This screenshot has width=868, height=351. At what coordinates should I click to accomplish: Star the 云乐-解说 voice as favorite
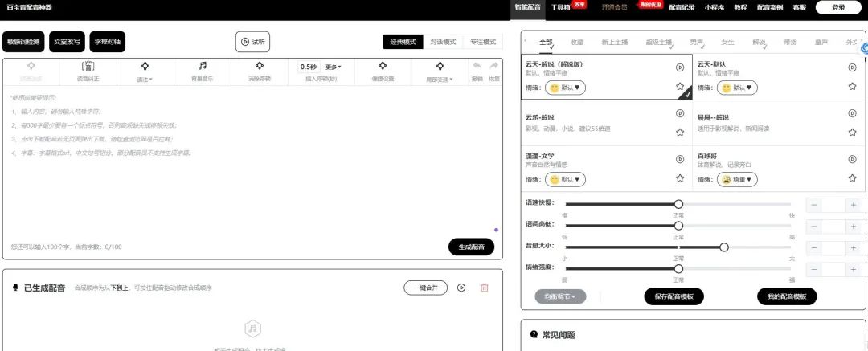point(680,133)
